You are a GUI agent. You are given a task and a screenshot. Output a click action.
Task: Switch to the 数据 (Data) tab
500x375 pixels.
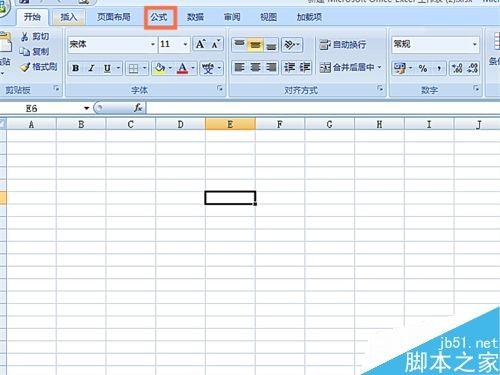coord(195,17)
